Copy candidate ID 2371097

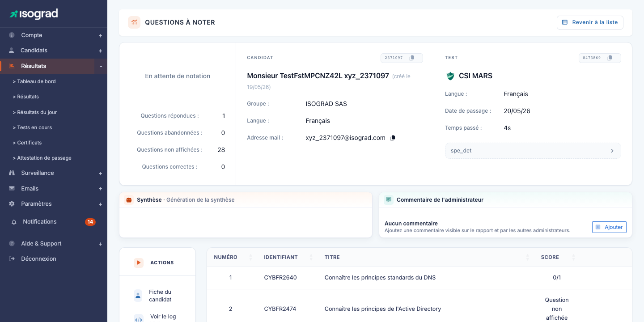412,58
